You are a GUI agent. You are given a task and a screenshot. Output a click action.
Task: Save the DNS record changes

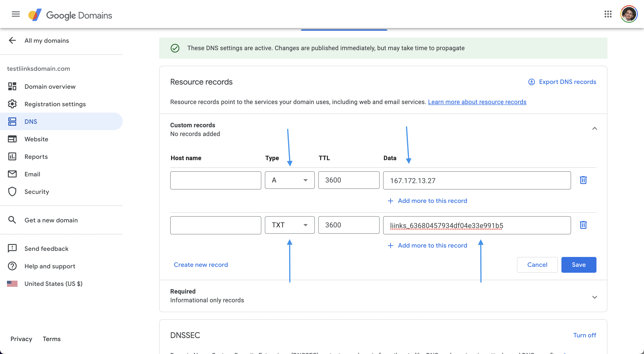(x=579, y=265)
